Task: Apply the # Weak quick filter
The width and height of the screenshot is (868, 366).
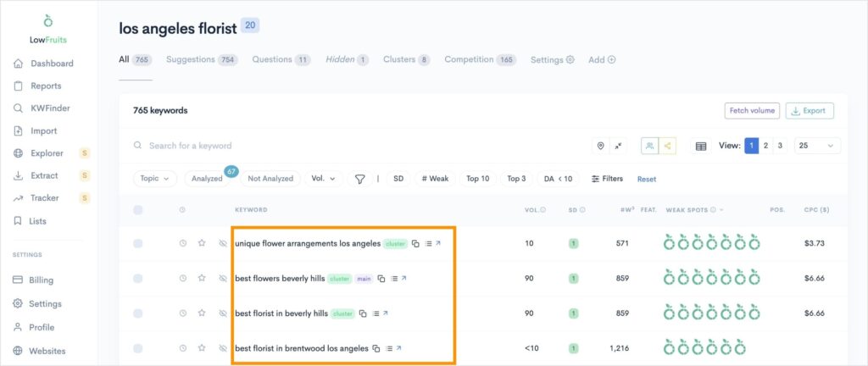Action: pos(435,179)
